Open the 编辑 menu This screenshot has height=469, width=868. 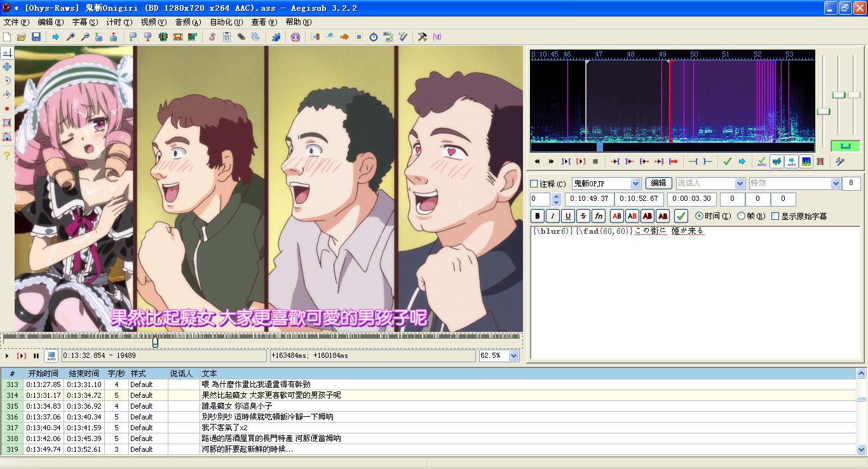pyautogui.click(x=51, y=22)
